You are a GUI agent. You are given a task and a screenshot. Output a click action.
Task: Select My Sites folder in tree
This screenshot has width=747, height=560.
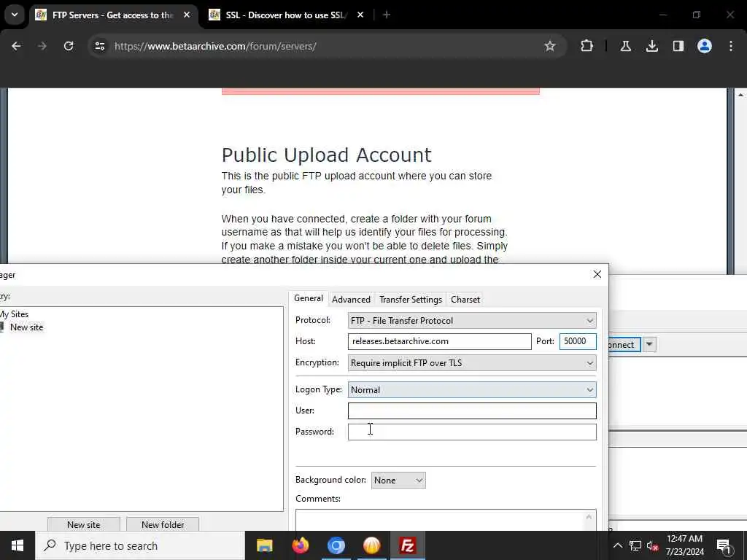pyautogui.click(x=15, y=314)
